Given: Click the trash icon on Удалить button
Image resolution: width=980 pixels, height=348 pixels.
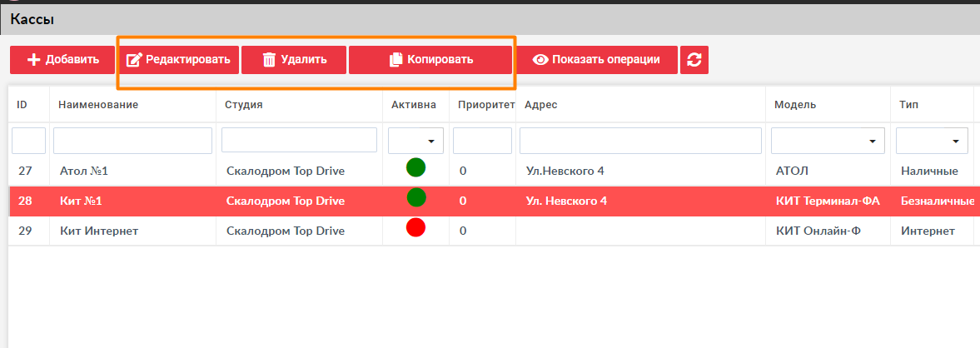Looking at the screenshot, I should (x=269, y=60).
